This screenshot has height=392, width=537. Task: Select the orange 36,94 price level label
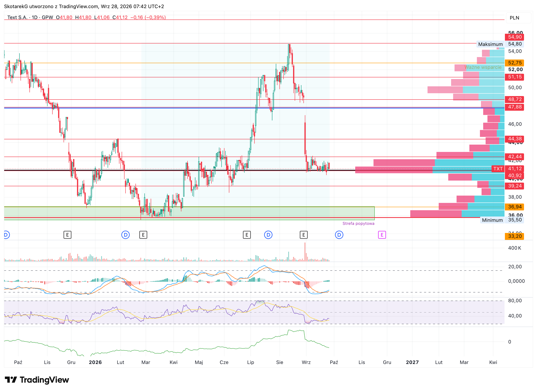point(514,207)
